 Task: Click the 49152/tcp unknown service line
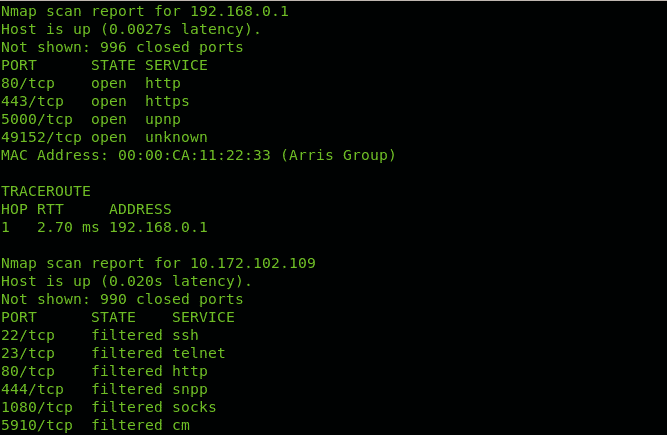104,137
